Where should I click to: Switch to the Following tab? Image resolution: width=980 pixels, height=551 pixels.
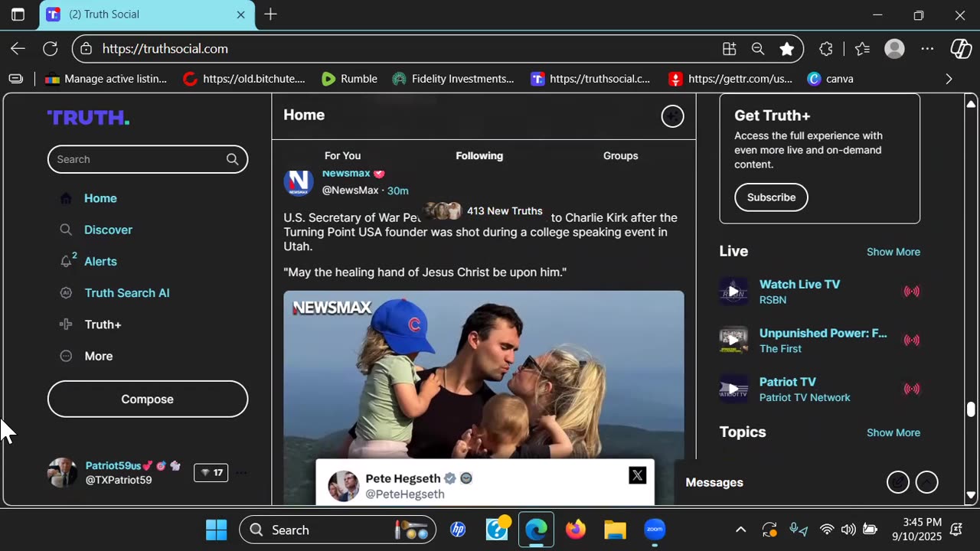(x=479, y=155)
